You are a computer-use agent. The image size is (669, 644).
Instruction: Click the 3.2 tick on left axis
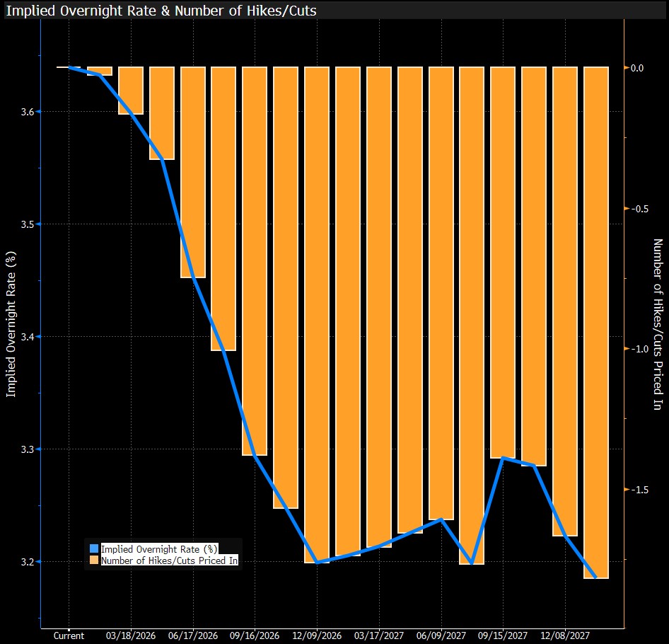tap(27, 562)
